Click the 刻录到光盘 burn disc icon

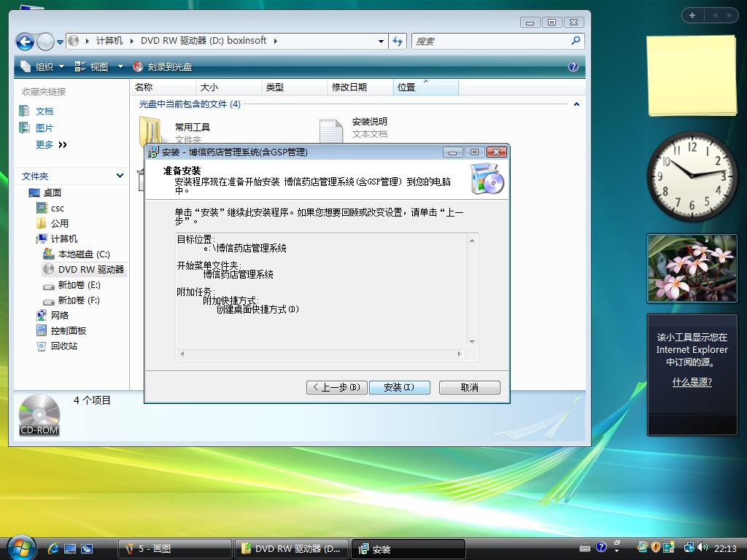pyautogui.click(x=139, y=66)
